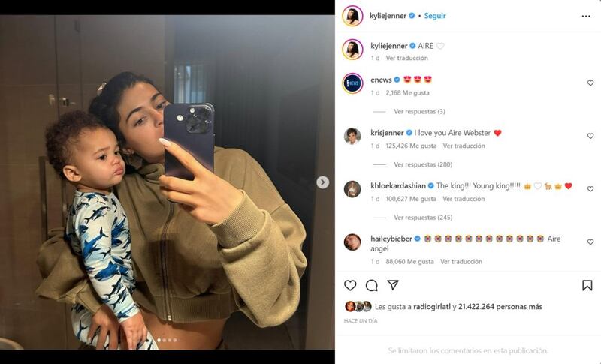The image size is (601, 364).
Task: Expand khloekardashian replies (245)
Action: coord(423,218)
